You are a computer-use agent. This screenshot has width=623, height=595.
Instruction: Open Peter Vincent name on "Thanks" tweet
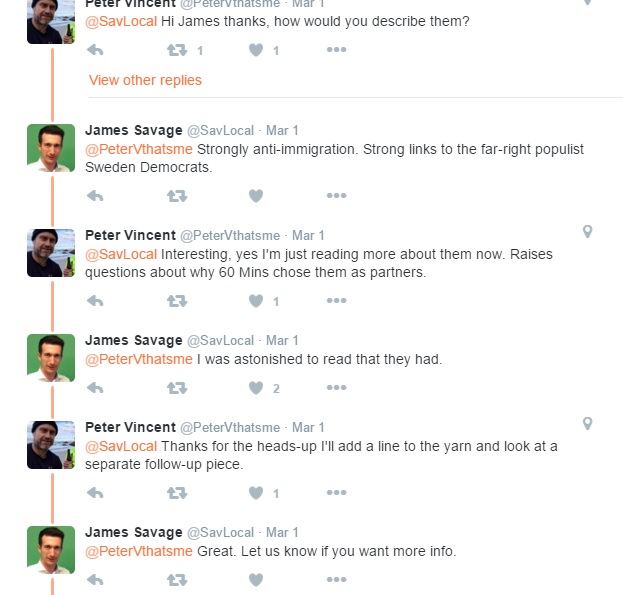pos(130,427)
